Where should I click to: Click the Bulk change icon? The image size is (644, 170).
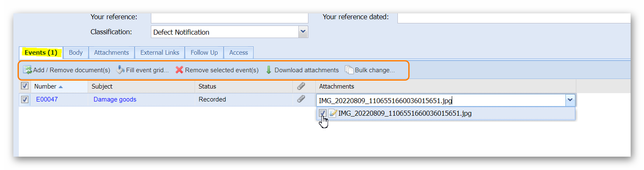[x=349, y=70]
